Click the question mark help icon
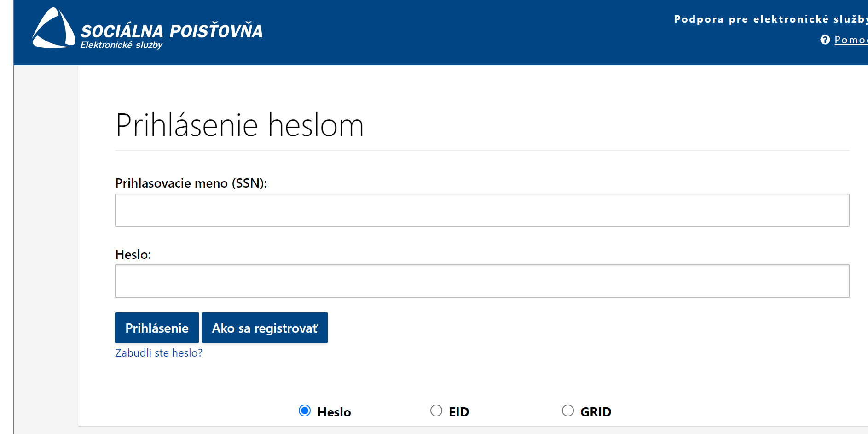The image size is (868, 434). (x=825, y=40)
